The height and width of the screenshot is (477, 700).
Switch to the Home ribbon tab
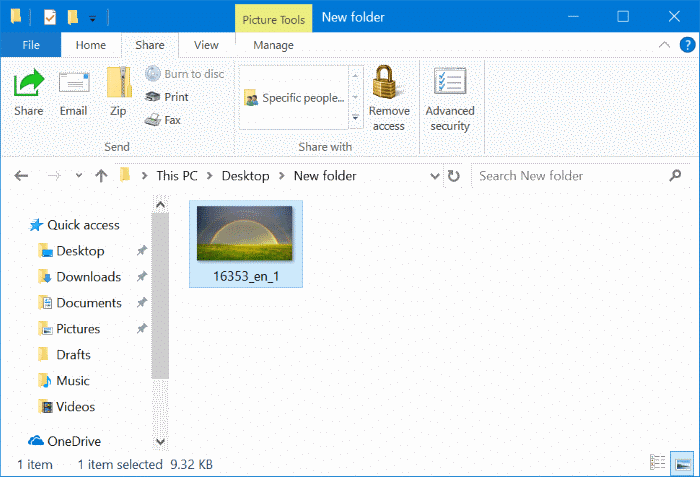(91, 45)
